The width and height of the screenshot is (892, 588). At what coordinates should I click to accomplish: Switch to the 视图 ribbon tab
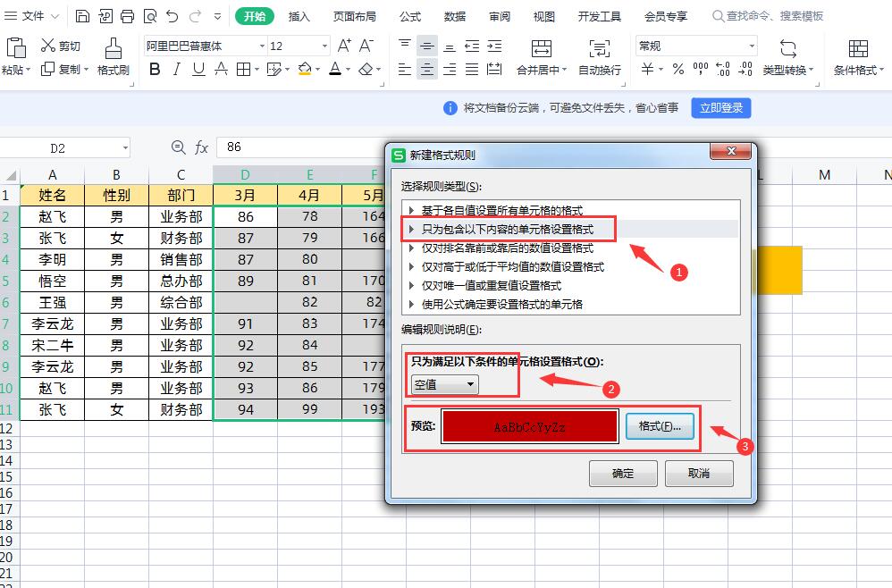click(x=543, y=16)
